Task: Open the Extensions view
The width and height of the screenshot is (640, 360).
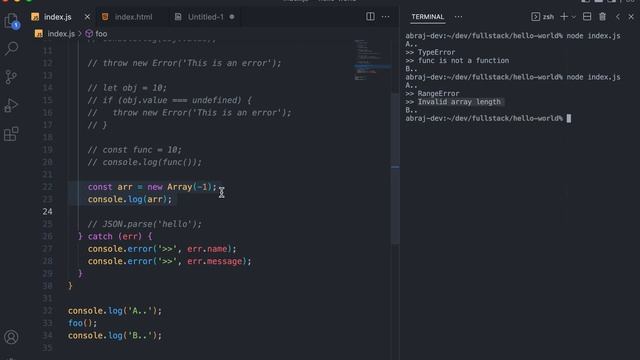Action: [x=11, y=134]
